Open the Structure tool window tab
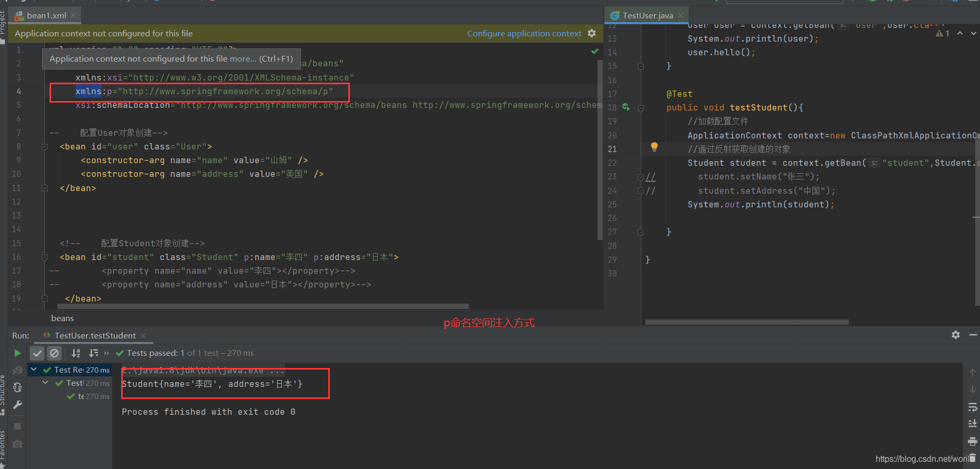 click(3, 394)
